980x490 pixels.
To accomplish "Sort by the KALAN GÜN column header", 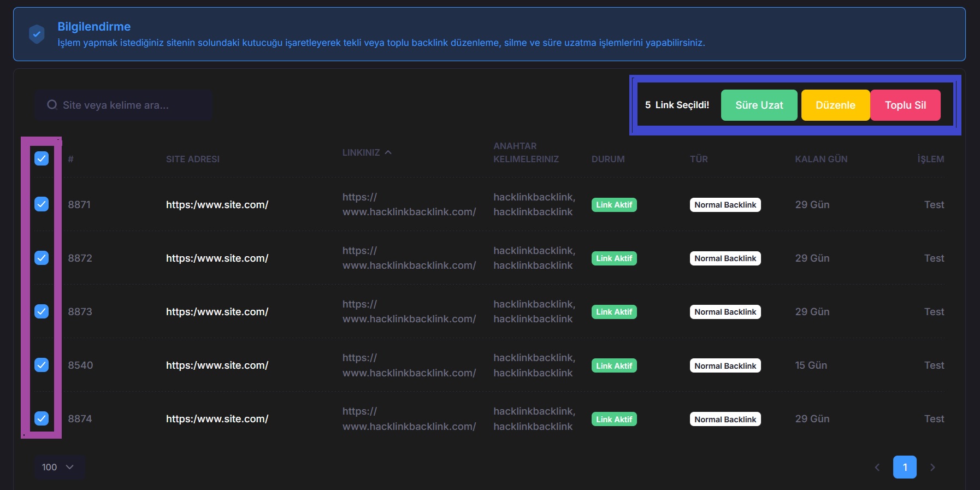I will pyautogui.click(x=821, y=159).
